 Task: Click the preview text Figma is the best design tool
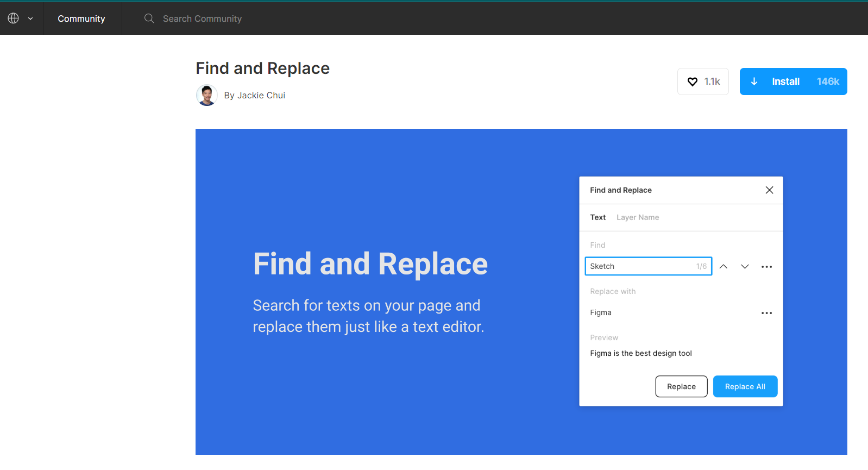tap(641, 353)
